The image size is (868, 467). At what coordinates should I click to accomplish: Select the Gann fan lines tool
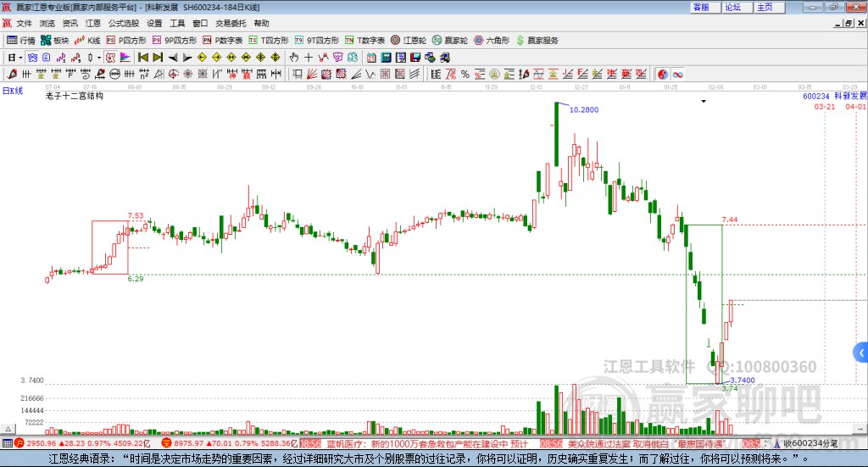pos(312,74)
